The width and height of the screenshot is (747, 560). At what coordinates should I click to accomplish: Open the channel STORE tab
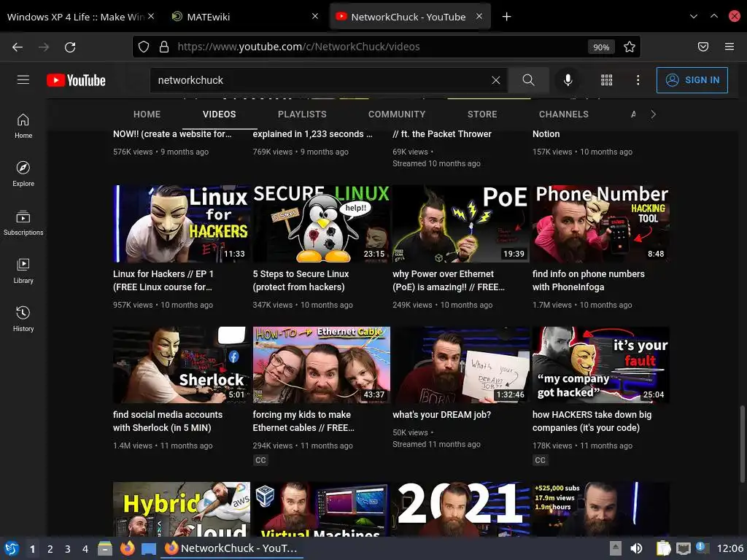click(482, 114)
